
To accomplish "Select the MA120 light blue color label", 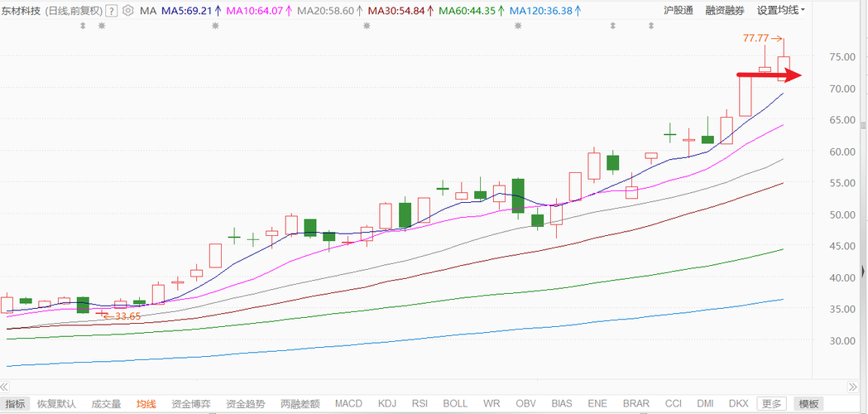I will (545, 10).
